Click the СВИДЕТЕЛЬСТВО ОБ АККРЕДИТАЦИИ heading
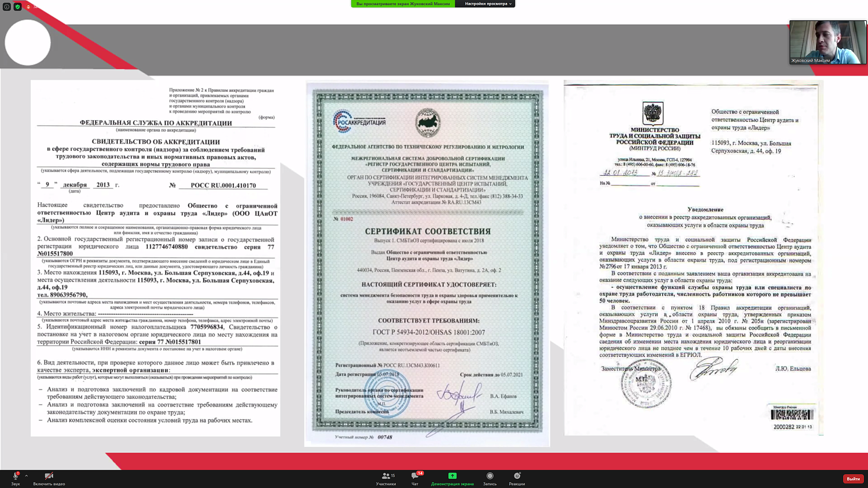868x488 pixels. click(x=156, y=142)
